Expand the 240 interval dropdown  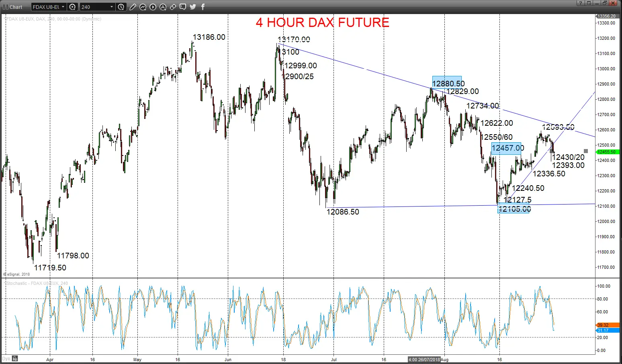(98, 7)
